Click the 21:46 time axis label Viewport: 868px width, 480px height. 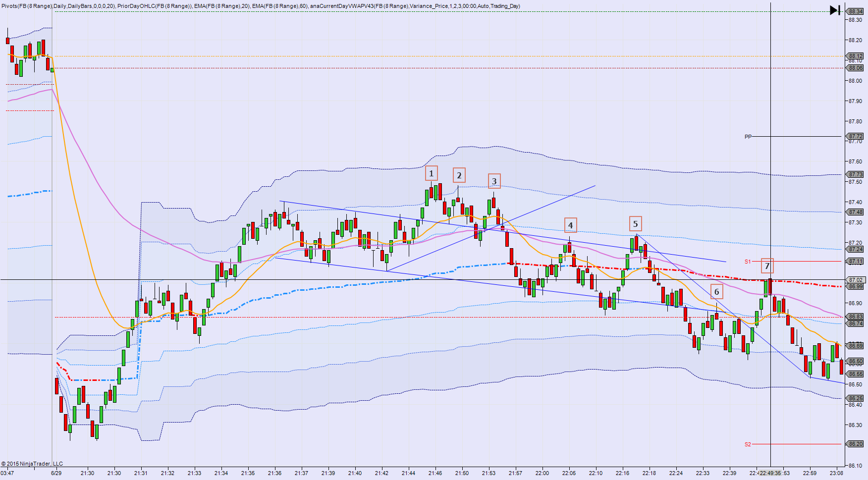(435, 473)
